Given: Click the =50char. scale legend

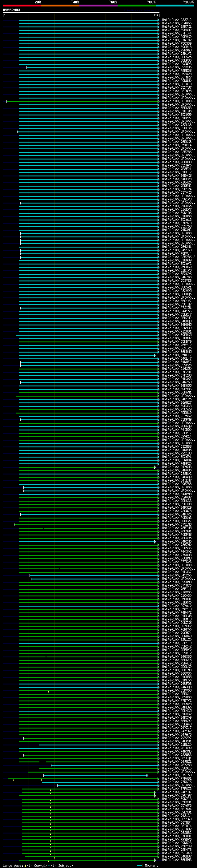Looking at the screenshot, I should [147, 865].
